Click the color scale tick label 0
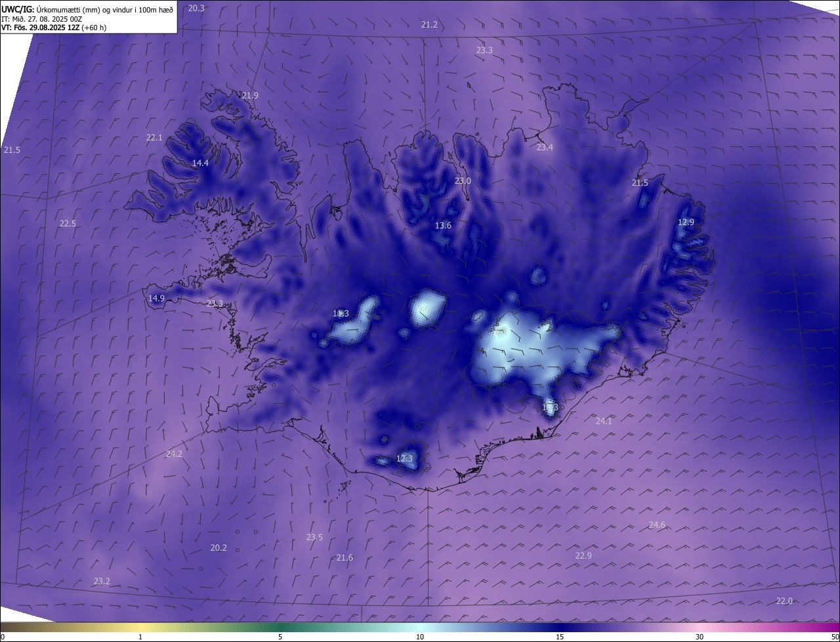Screen dimensions: 840x642 click(x=3, y=637)
